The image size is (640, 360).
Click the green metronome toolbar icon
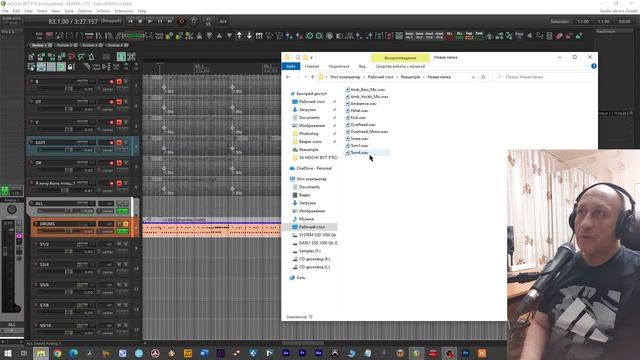tap(91, 57)
